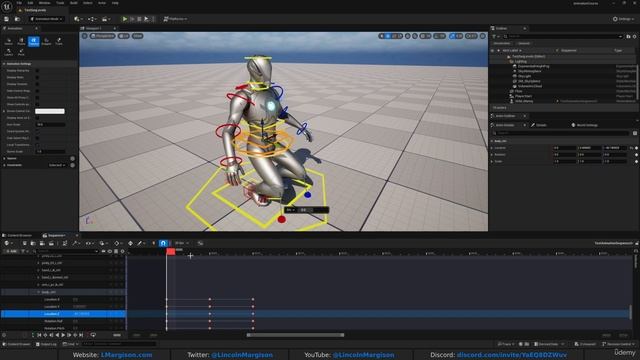This screenshot has height=360, width=640.
Task: Open the Sequencer curve editor icon
Action: point(200,243)
